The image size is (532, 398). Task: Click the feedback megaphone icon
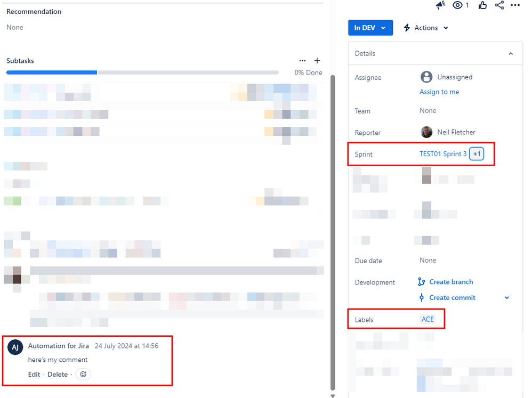pyautogui.click(x=440, y=5)
